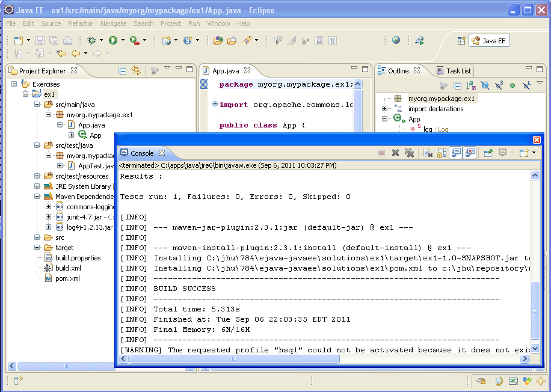Viewport: 551px width, 392px height.
Task: Select junit-4.7.jar dependency
Action: (x=84, y=217)
